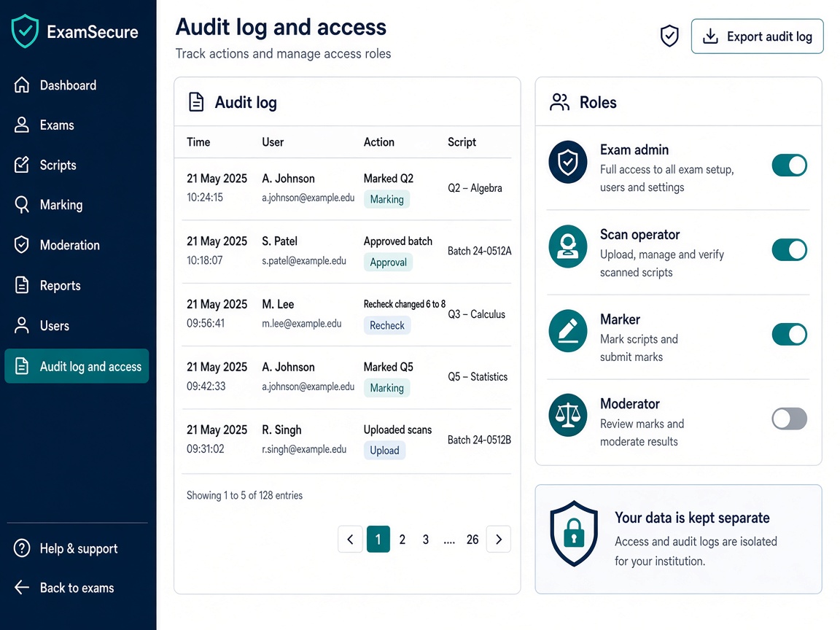The height and width of the screenshot is (630, 840).
Task: Click the Marker pencil icon
Action: 568,330
